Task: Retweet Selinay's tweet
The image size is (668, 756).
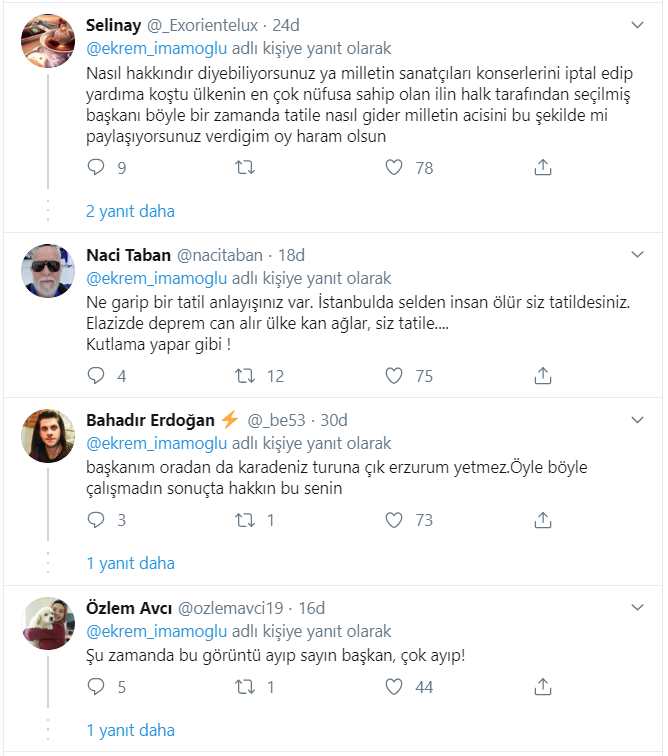Action: [x=243, y=167]
